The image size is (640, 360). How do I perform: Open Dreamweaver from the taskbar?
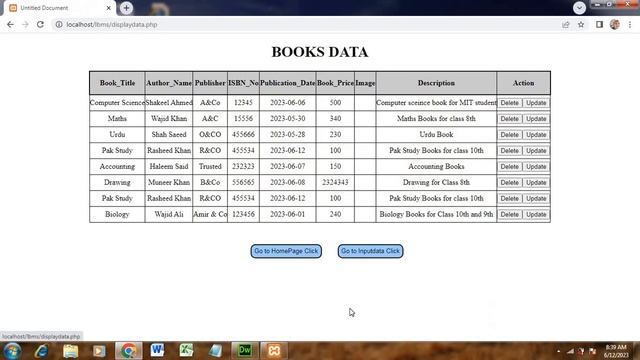(x=245, y=350)
